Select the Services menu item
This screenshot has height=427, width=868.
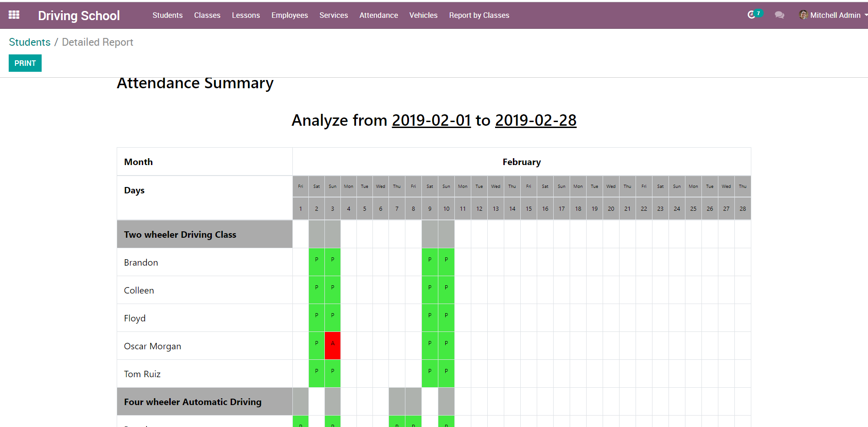[334, 15]
